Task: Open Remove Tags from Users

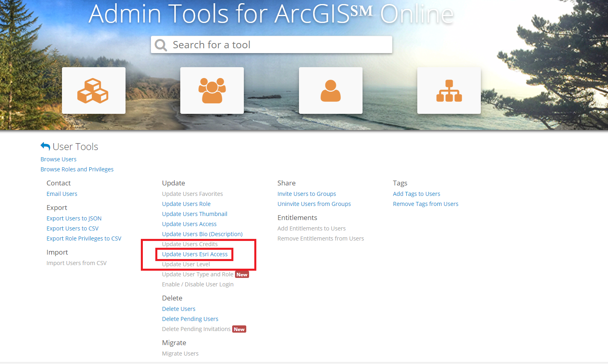Action: [x=426, y=204]
